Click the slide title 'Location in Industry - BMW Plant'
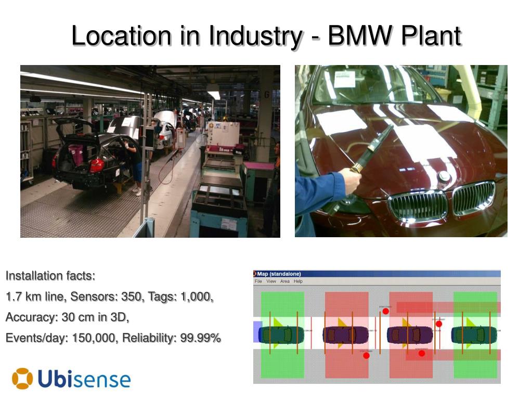This screenshot has height=399, width=532. [266, 35]
